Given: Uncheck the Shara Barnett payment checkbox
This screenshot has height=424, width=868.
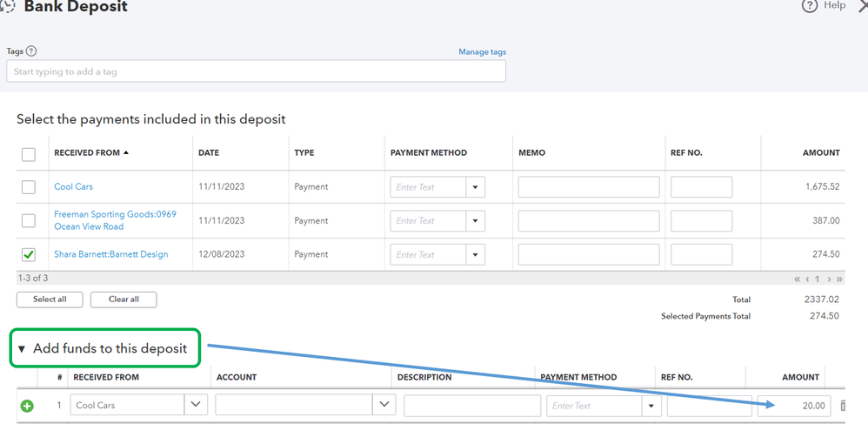Looking at the screenshot, I should [x=28, y=254].
